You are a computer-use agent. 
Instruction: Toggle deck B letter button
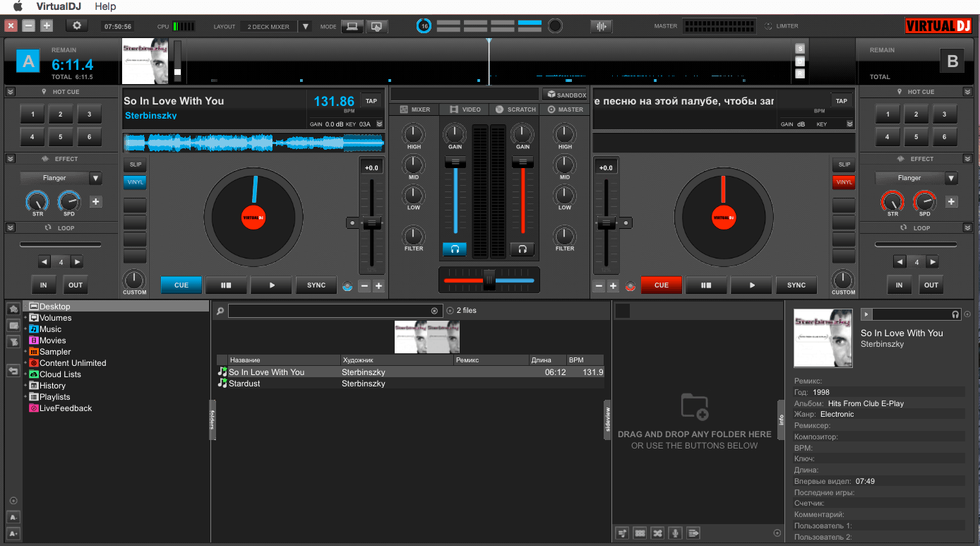952,61
